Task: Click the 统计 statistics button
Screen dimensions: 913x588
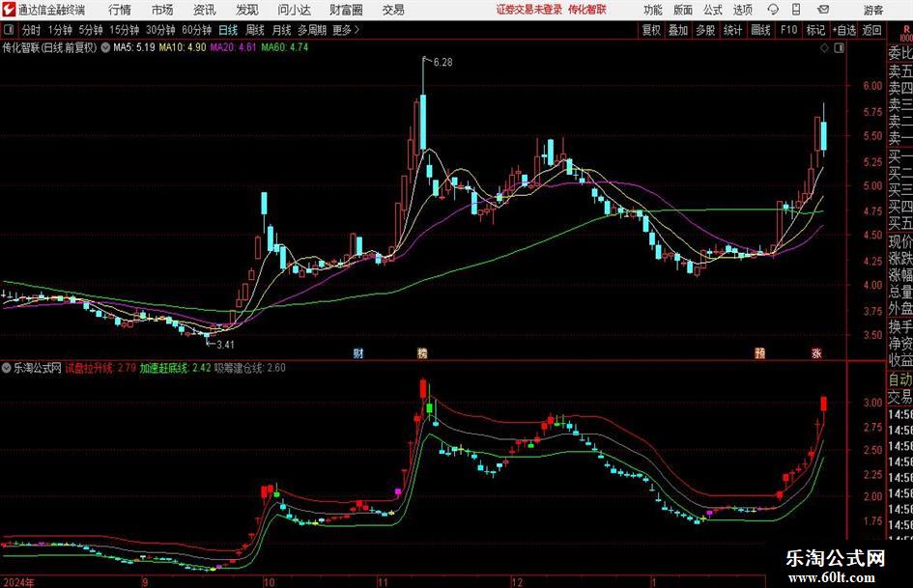Action: pyautogui.click(x=733, y=30)
